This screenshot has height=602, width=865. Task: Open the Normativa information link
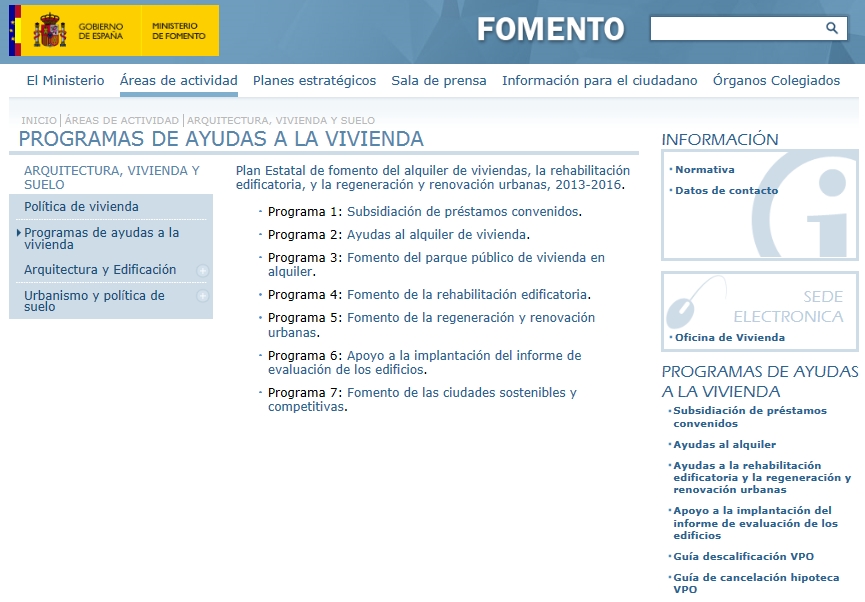[704, 170]
